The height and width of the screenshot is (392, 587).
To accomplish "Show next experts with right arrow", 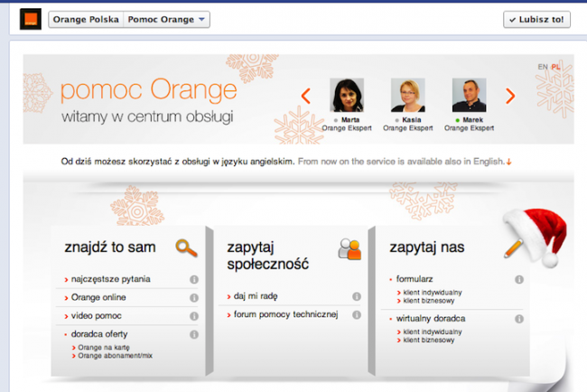I will pyautogui.click(x=510, y=96).
